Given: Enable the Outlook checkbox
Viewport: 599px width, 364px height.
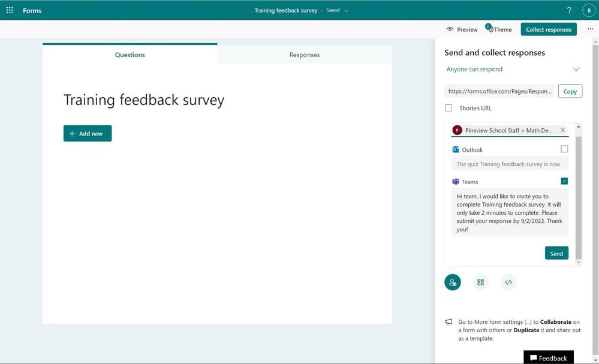Looking at the screenshot, I should [x=564, y=149].
